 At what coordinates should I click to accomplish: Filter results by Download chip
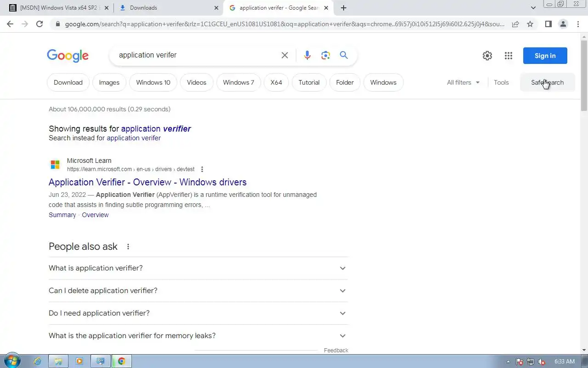(68, 82)
